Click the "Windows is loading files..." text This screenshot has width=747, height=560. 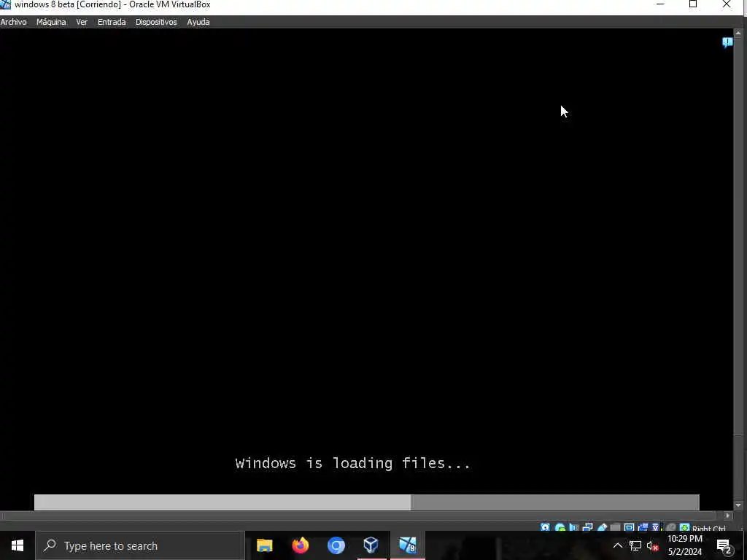click(x=353, y=463)
